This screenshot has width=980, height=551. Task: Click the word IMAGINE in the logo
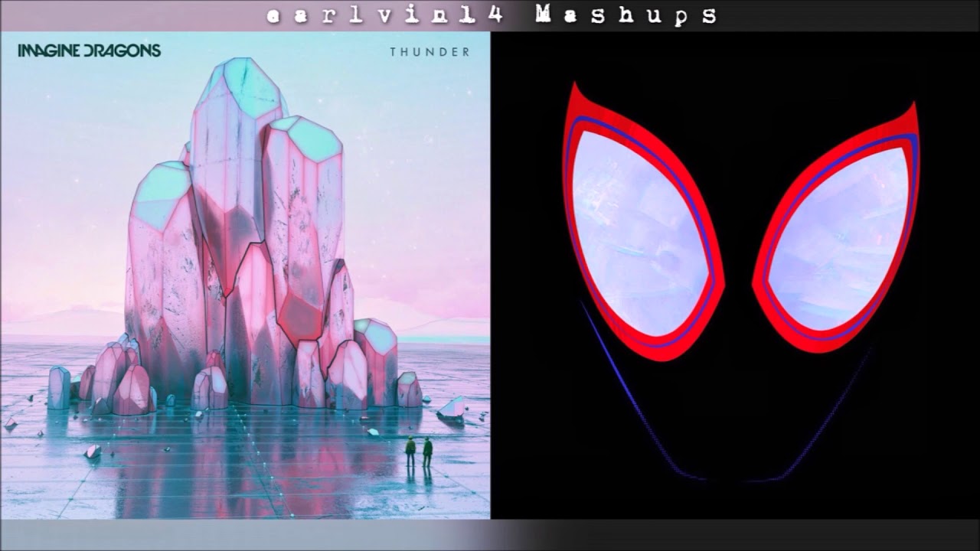click(48, 51)
